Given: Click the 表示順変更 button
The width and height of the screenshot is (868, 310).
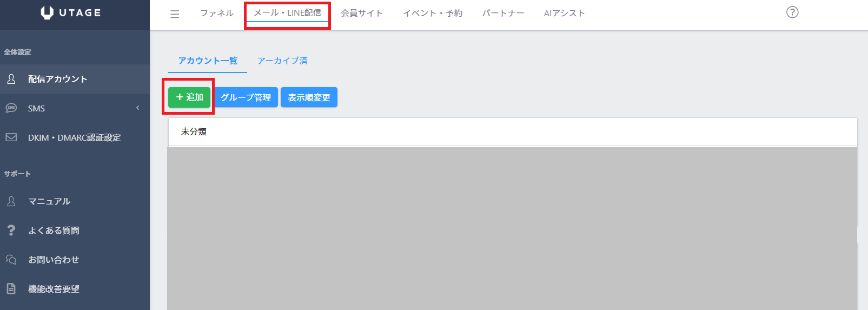Looking at the screenshot, I should click(309, 97).
